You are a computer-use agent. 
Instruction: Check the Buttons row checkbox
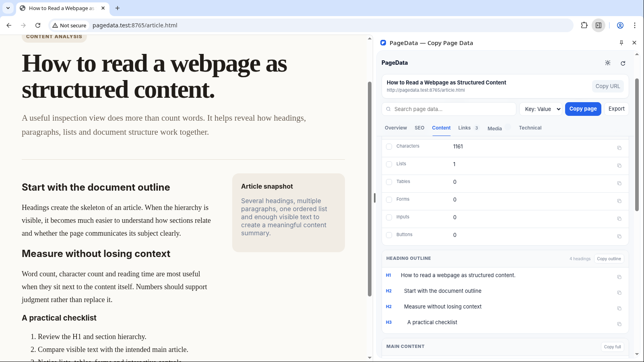click(389, 235)
